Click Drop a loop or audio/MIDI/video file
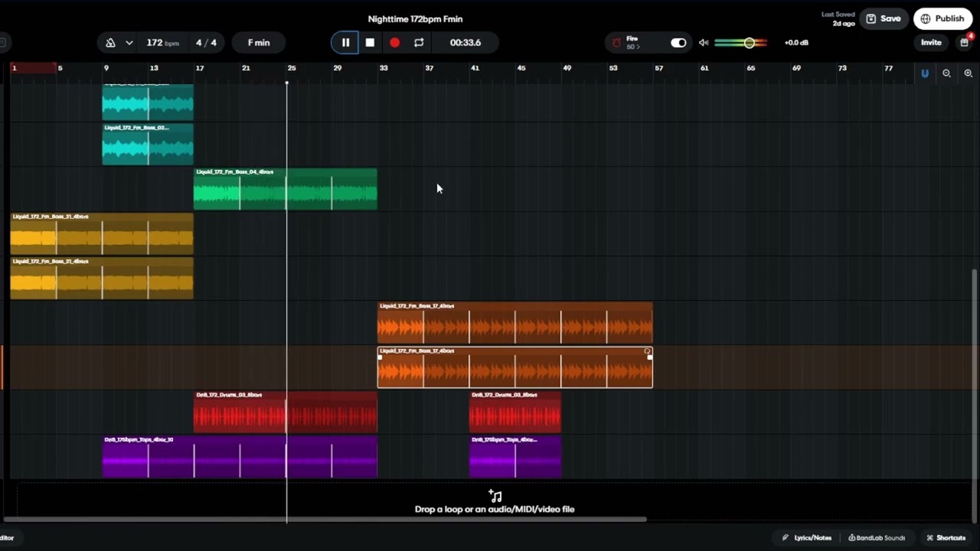Image resolution: width=980 pixels, height=551 pixels. pyautogui.click(x=495, y=509)
